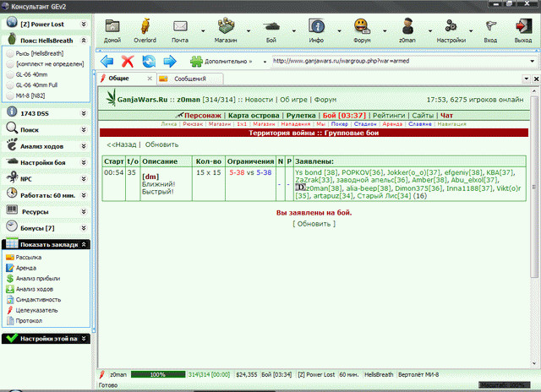Screen dimensions: 541x392
Task: Collapse the Пояс: HellsBreath panel
Action: (84, 41)
